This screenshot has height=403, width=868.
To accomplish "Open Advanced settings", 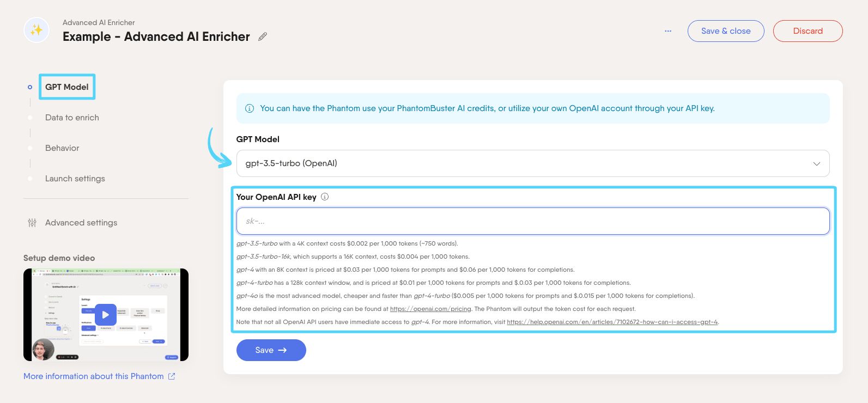I will click(81, 222).
